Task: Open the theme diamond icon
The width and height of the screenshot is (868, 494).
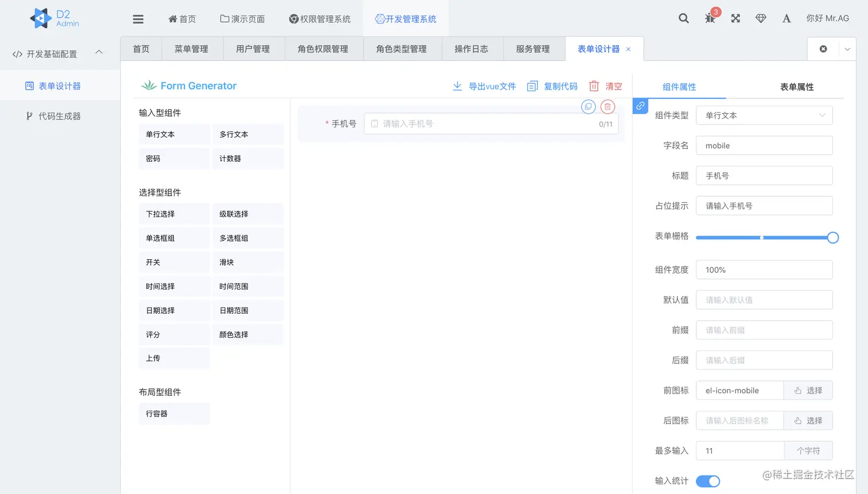Action: [761, 18]
